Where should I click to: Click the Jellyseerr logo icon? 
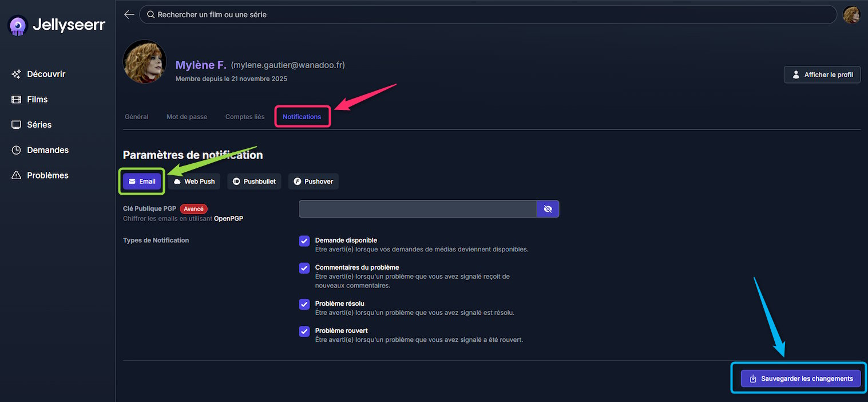pyautogui.click(x=18, y=26)
